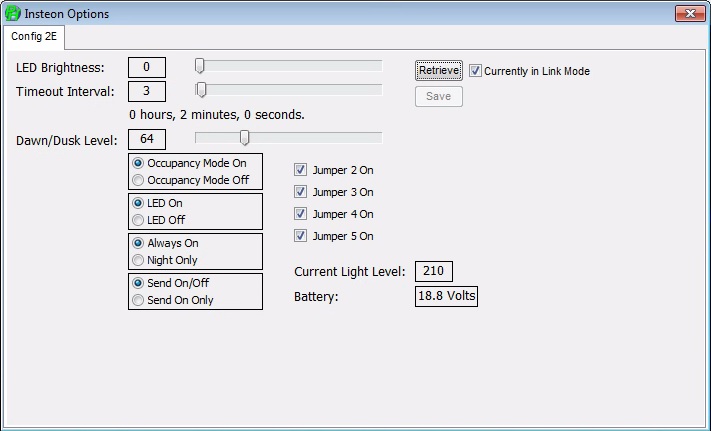Click the Retrieve button
The width and height of the screenshot is (711, 431).
(x=438, y=71)
